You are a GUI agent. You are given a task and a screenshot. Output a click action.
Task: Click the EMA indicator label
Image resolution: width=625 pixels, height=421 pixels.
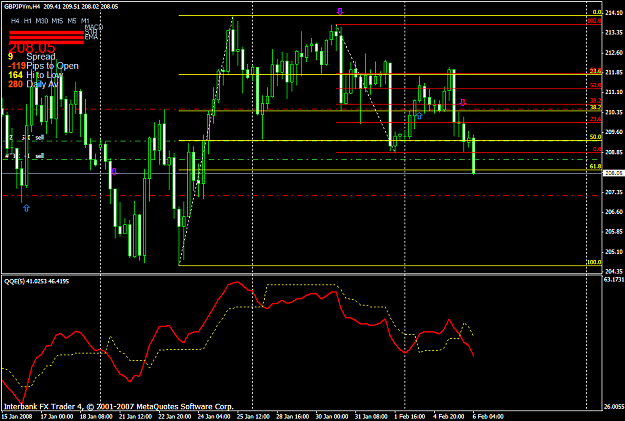[91, 37]
